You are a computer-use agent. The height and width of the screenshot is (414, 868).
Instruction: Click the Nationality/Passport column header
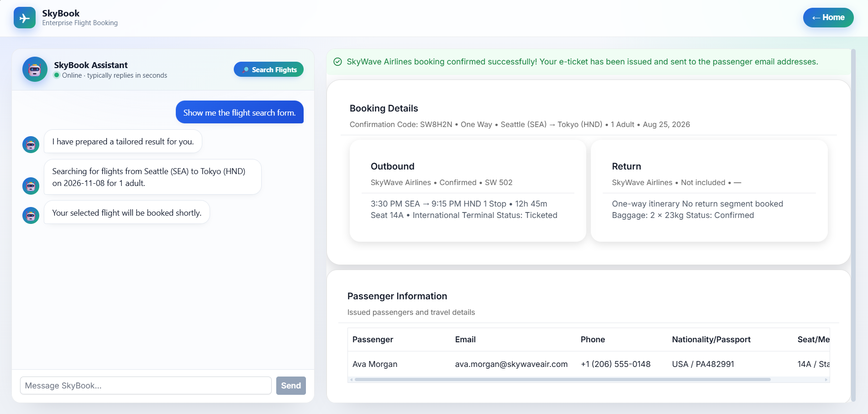(x=711, y=340)
